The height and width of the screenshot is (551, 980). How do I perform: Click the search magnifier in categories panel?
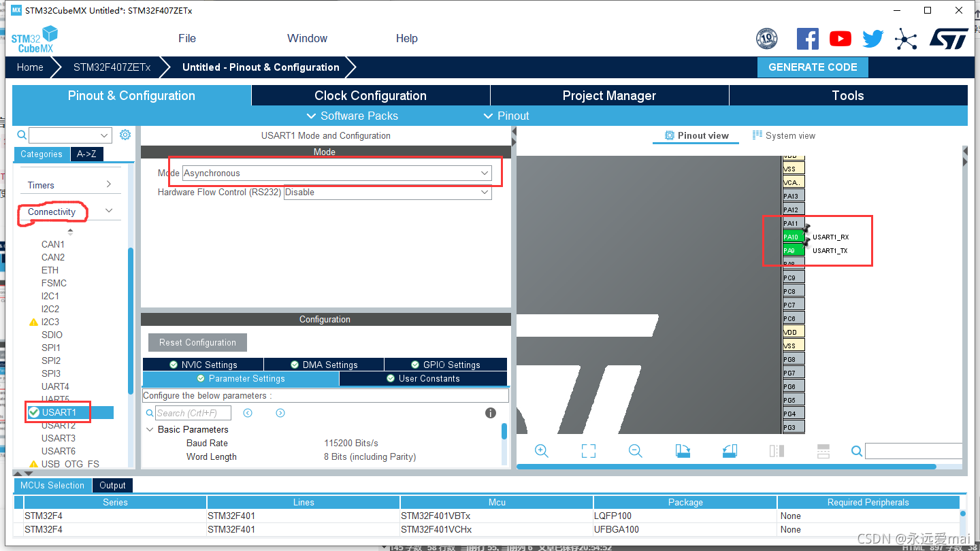click(22, 135)
